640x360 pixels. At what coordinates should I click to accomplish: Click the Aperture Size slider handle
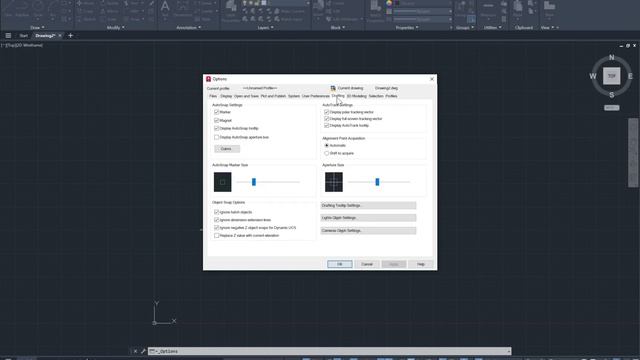(377, 182)
